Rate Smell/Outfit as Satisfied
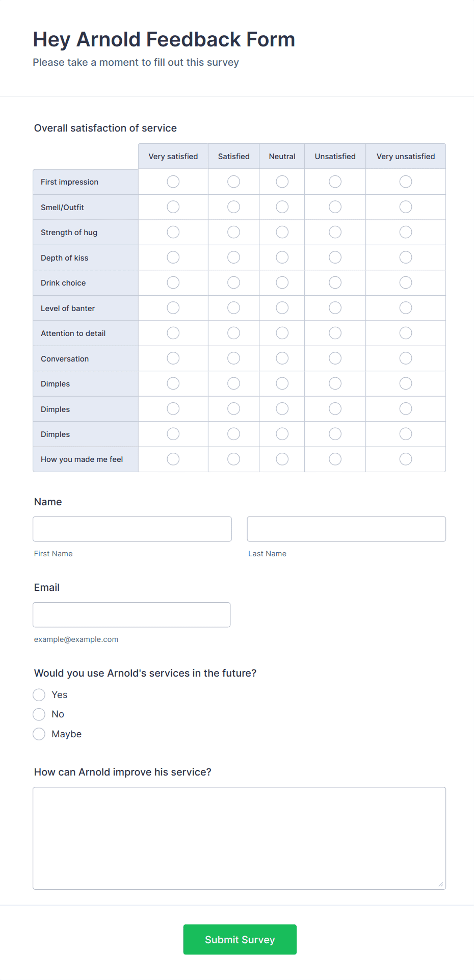Screen dimensions: 474x980 coord(233,207)
